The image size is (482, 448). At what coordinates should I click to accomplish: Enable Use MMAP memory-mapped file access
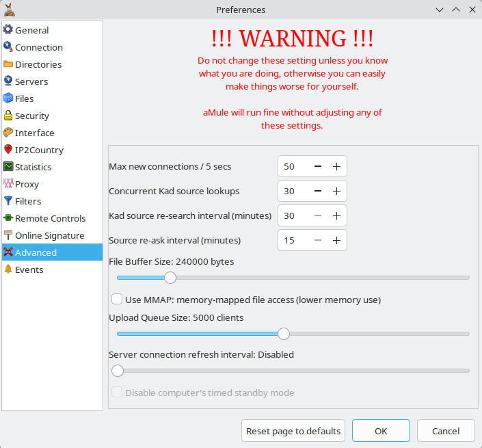(x=117, y=299)
